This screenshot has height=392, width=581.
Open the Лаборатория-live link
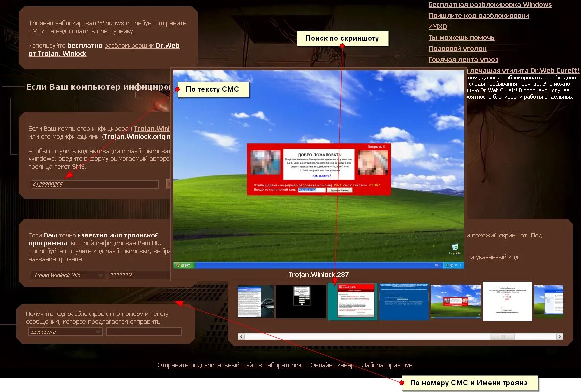[387, 365]
